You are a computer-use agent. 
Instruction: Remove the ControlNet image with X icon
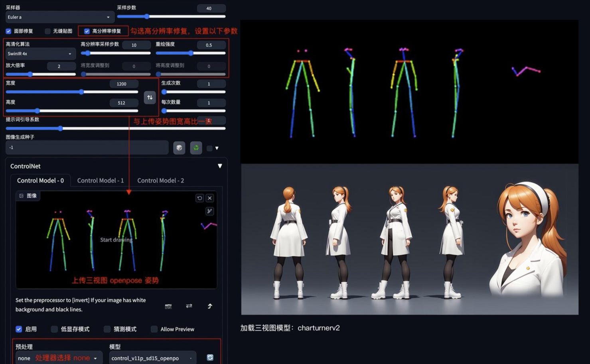[x=210, y=198]
